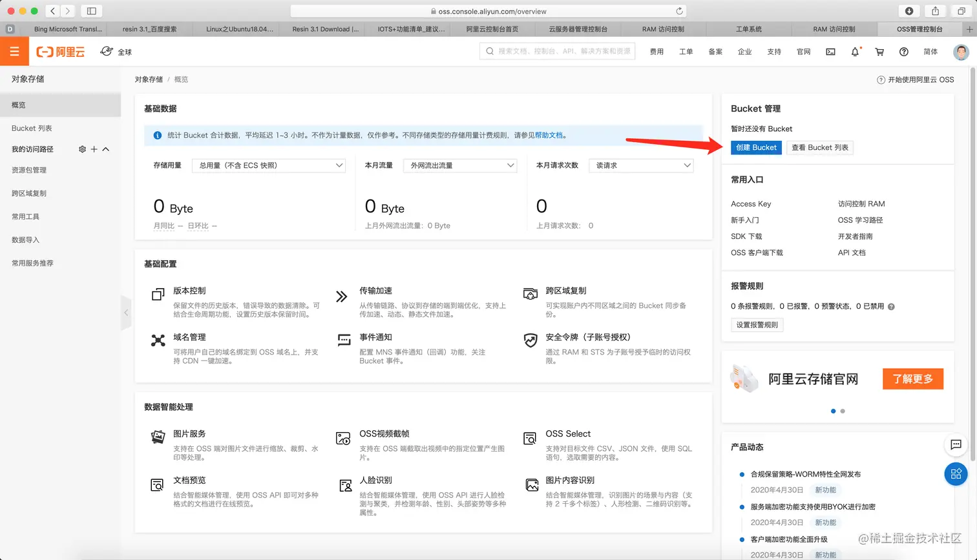Click the 了解更多 banner button
Viewport: 977px width, 560px height.
pyautogui.click(x=913, y=379)
